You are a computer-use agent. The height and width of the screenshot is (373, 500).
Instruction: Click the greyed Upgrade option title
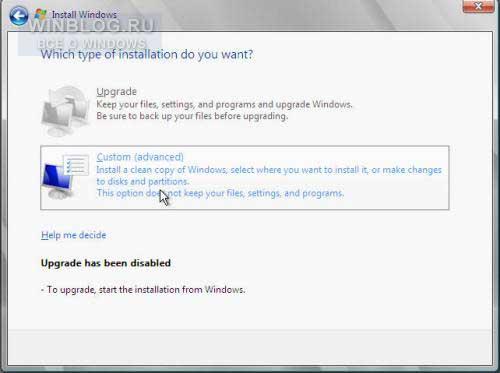117,92
